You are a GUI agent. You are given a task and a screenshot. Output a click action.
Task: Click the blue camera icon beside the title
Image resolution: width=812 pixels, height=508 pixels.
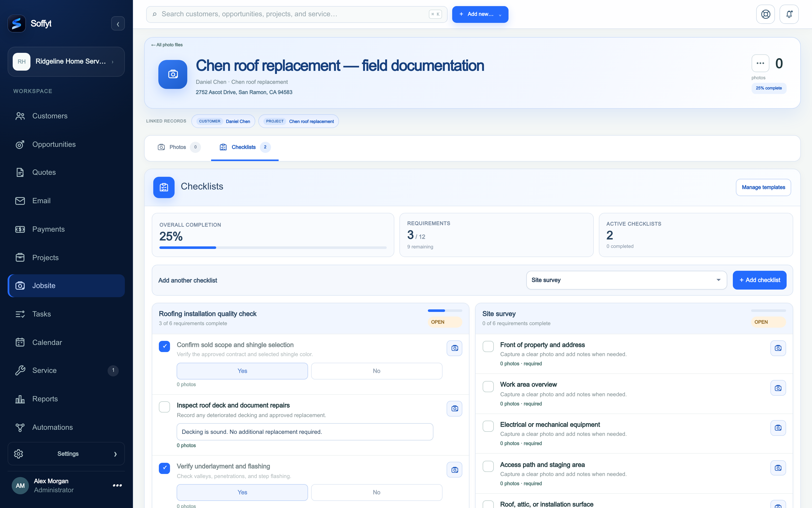(x=173, y=74)
